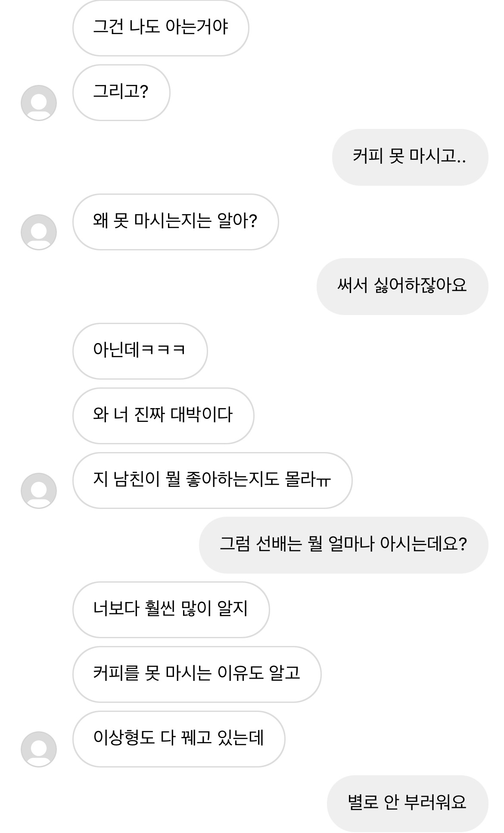Select the reply '별로 안 부러워요'
This screenshot has height=833, width=504.
pyautogui.click(x=407, y=804)
